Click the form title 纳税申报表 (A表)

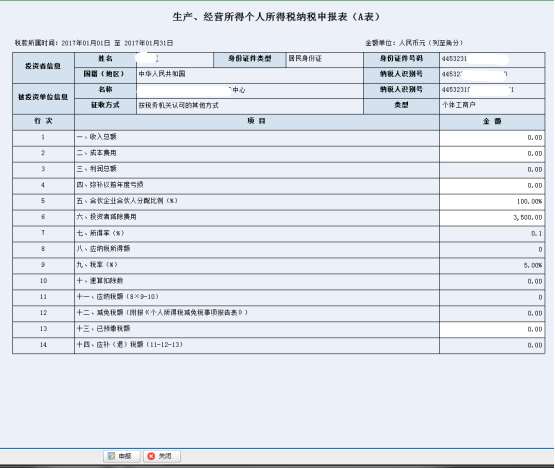click(276, 17)
